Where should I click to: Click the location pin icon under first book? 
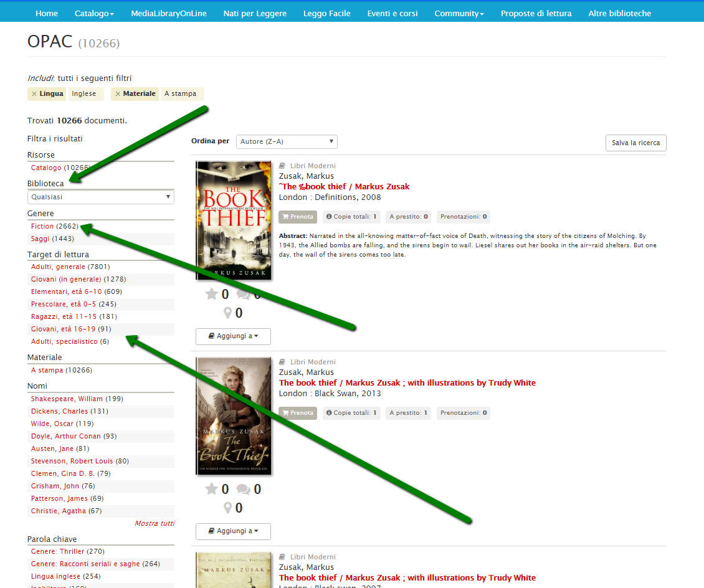click(x=228, y=313)
